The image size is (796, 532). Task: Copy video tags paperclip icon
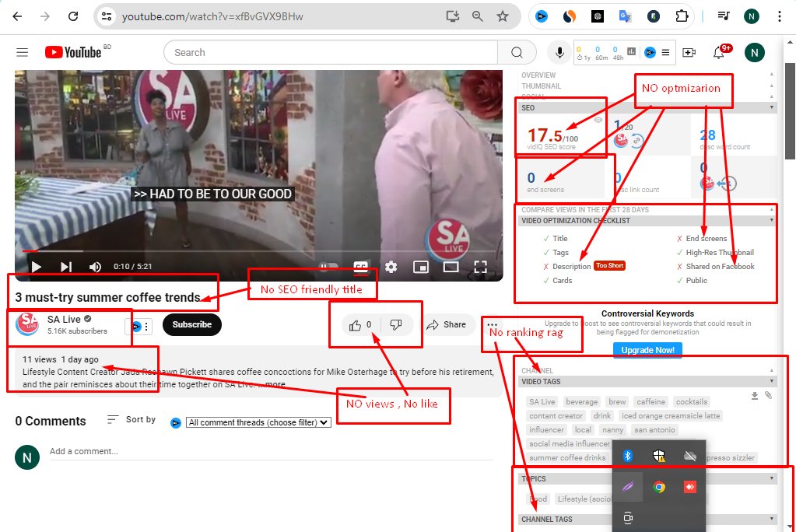pos(769,395)
